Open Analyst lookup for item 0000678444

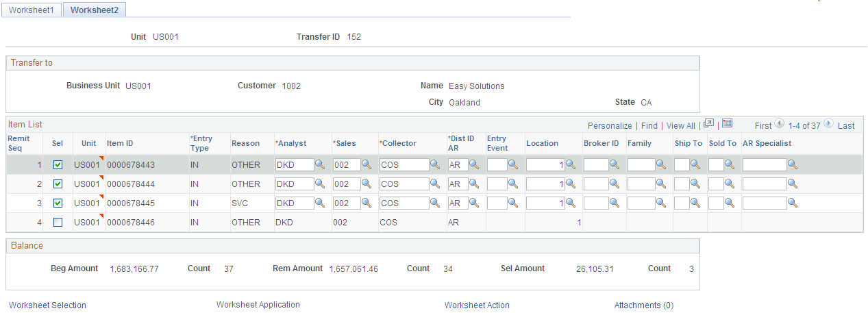tap(320, 184)
